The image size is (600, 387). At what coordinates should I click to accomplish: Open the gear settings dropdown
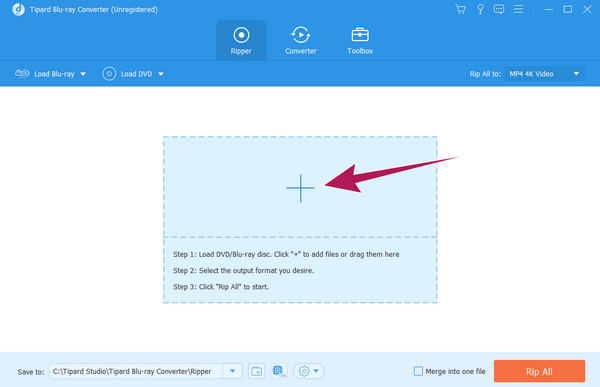point(309,371)
